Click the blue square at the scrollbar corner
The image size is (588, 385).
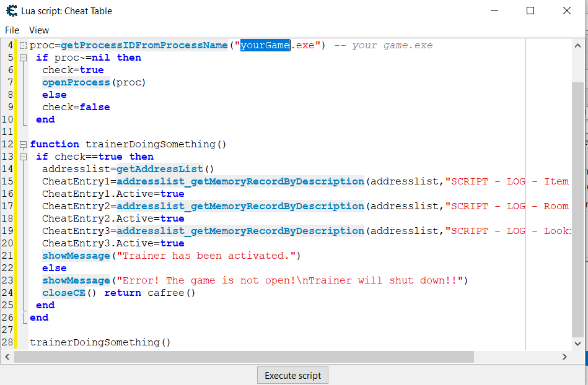click(583, 357)
